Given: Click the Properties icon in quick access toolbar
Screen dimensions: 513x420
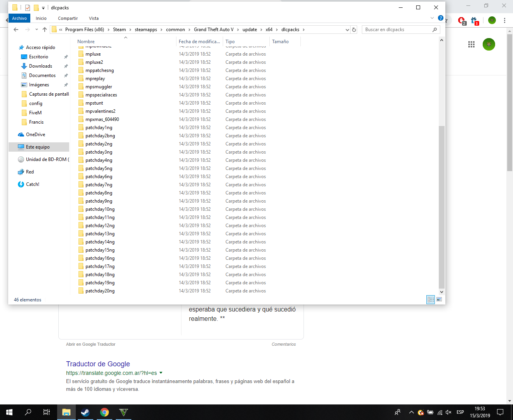Looking at the screenshot, I should click(x=28, y=7).
